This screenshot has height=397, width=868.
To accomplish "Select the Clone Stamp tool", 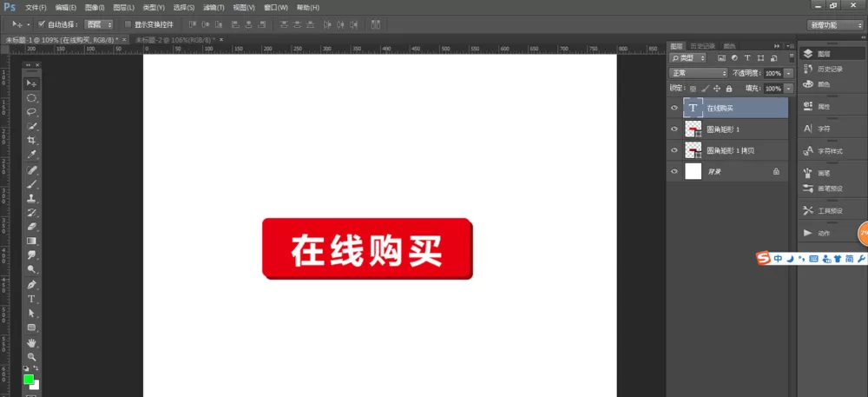I will pyautogui.click(x=31, y=198).
